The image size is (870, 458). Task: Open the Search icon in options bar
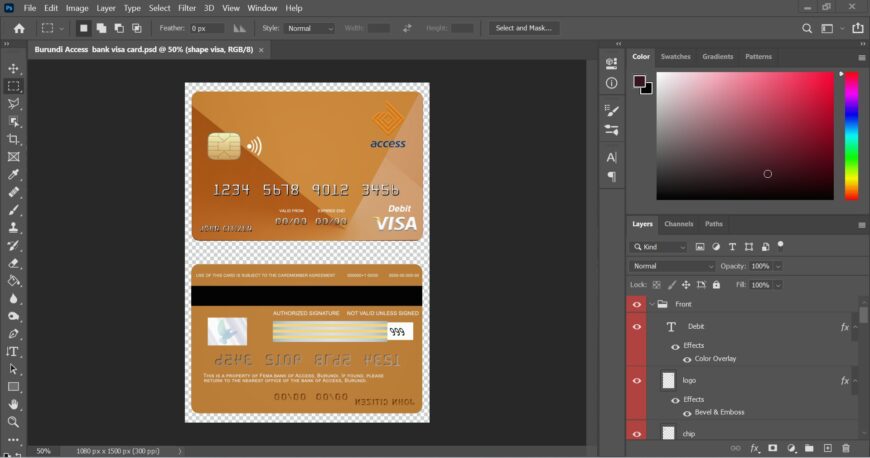click(x=807, y=28)
